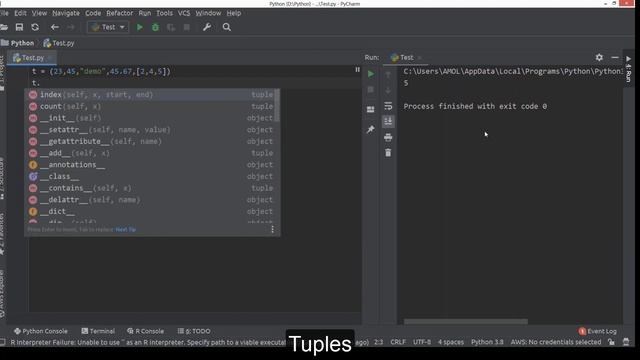Click the completion popup vertical scrollbar
640x360 pixels.
[277, 105]
